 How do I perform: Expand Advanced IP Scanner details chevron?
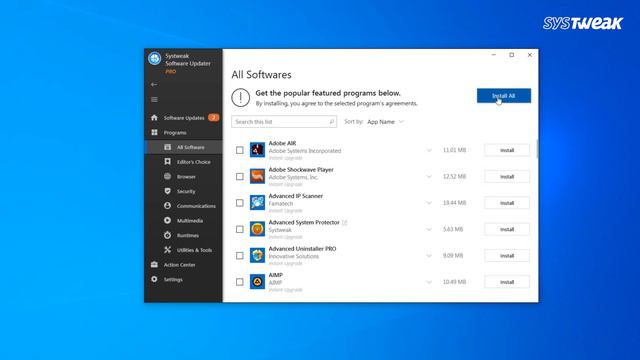pyautogui.click(x=429, y=203)
